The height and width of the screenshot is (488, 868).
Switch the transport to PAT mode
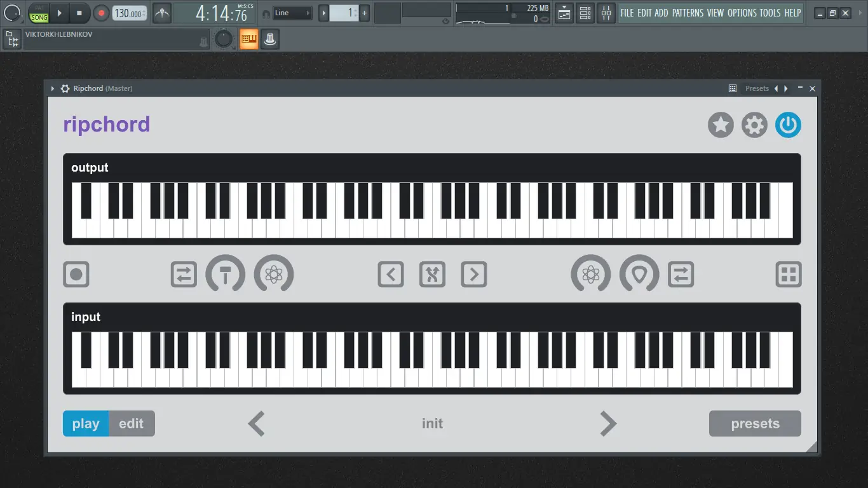click(x=39, y=8)
